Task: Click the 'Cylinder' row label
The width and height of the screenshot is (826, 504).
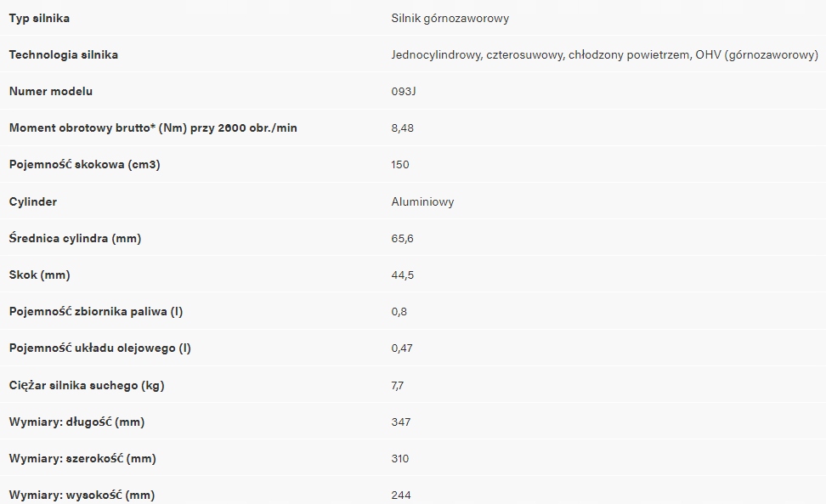Action: tap(32, 201)
